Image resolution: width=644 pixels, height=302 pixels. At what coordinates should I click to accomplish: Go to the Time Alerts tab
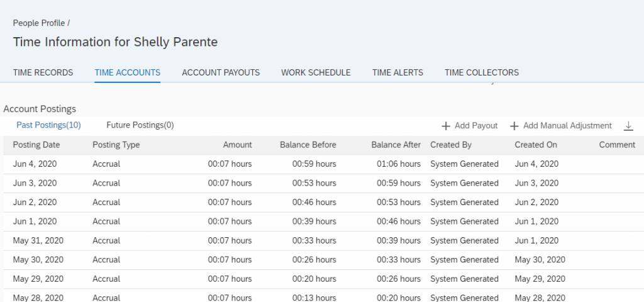click(397, 73)
